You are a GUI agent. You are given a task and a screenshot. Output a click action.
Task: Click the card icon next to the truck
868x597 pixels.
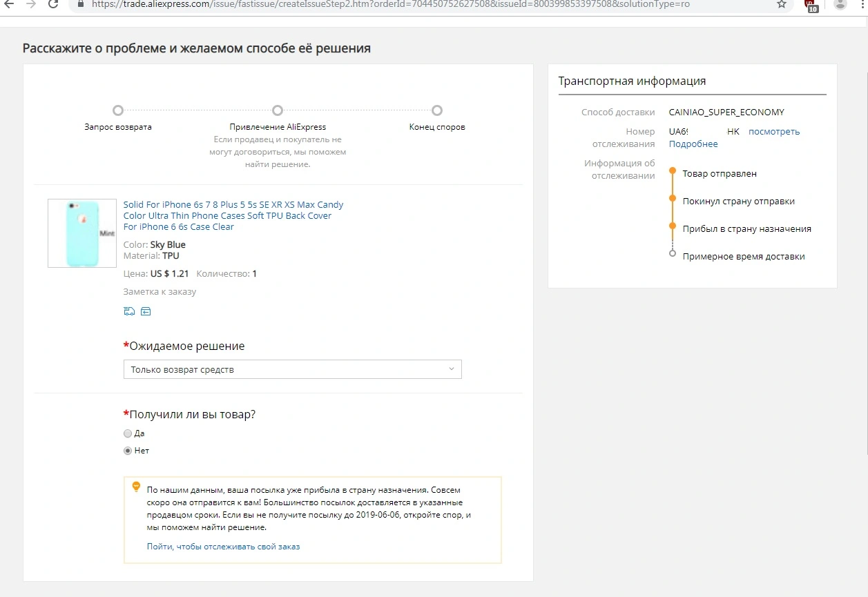pos(146,311)
